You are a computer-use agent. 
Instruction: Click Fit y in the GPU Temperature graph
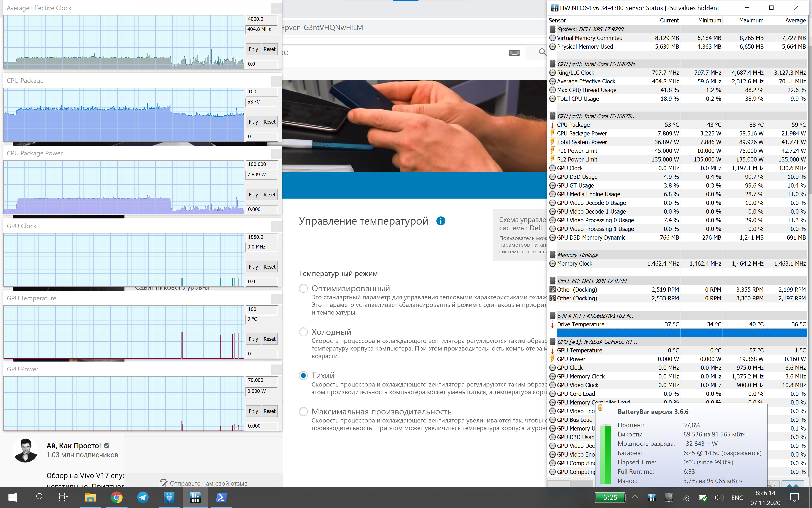[x=253, y=339]
